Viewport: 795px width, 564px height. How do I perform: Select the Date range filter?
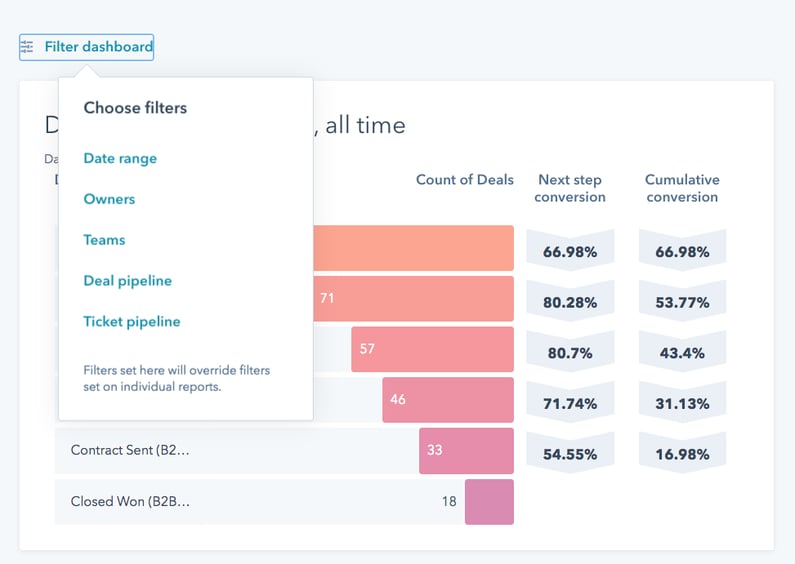(120, 158)
